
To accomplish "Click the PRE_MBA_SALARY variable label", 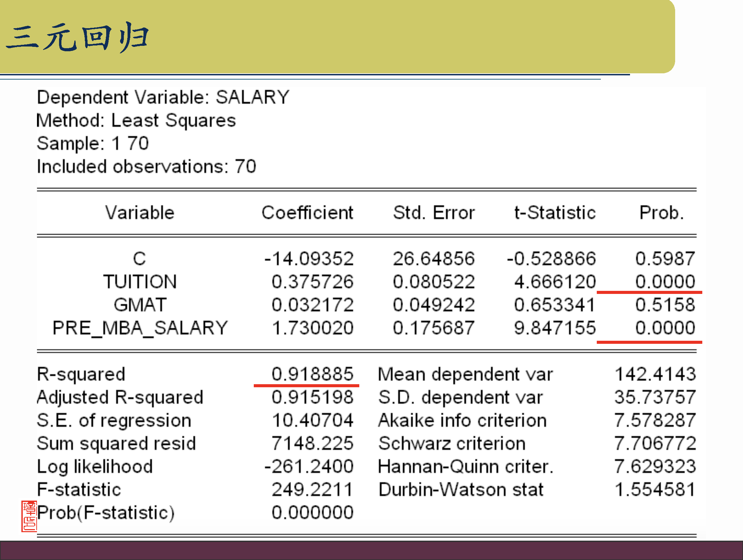I will [x=140, y=328].
